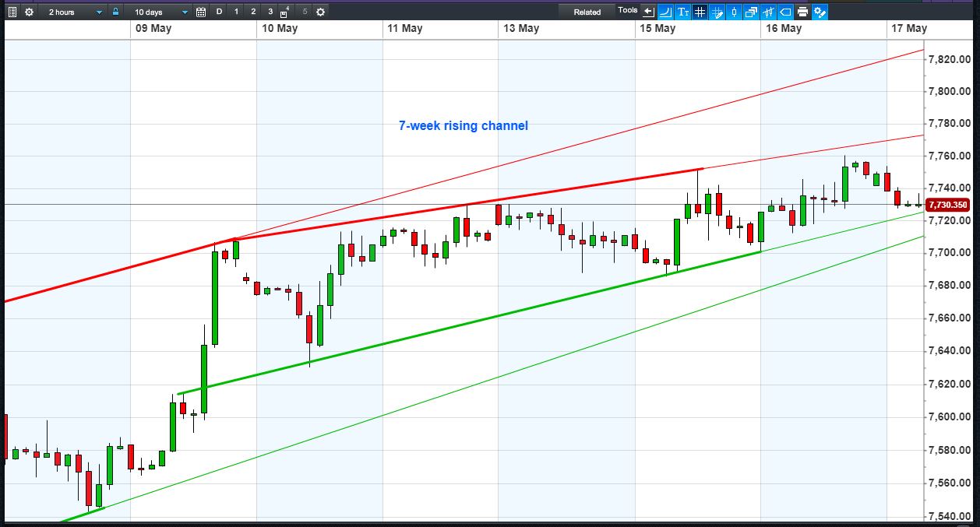Click the 7,600.00 price axis label
Viewport: 980px width, 527px height.
click(x=950, y=417)
